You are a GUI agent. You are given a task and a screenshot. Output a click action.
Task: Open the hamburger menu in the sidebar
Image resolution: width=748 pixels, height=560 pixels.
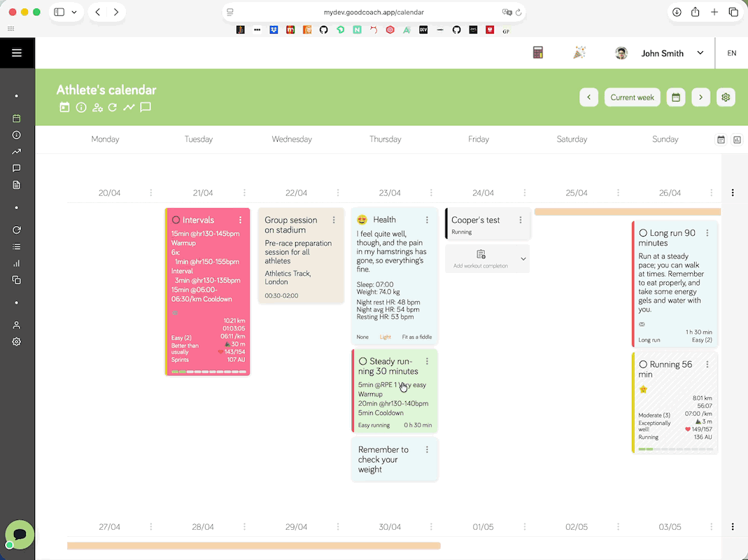[x=17, y=53]
